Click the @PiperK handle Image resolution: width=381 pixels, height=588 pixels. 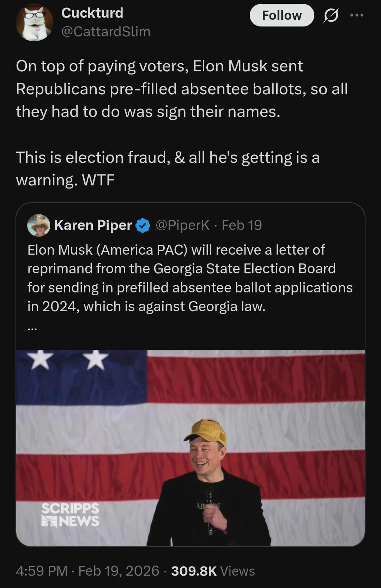[x=182, y=225]
